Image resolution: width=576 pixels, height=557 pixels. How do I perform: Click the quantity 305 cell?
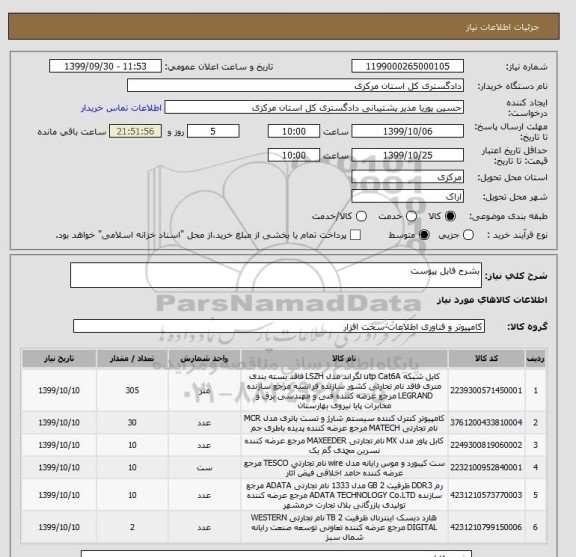click(x=132, y=390)
